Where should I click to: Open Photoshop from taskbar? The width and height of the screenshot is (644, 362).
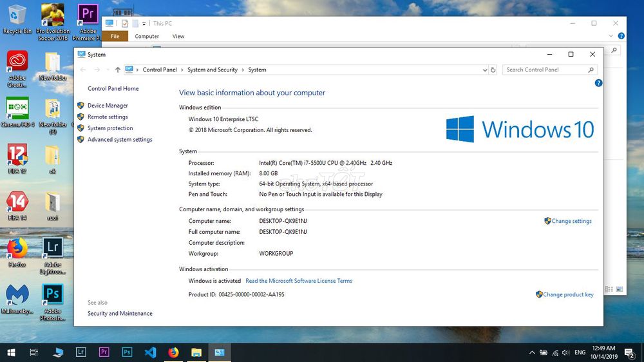[x=127, y=352]
